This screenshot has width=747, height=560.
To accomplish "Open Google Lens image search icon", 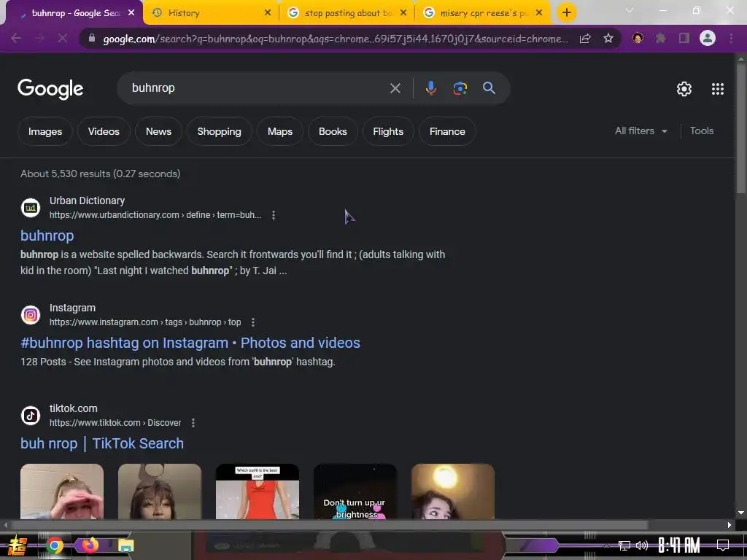I will (460, 88).
